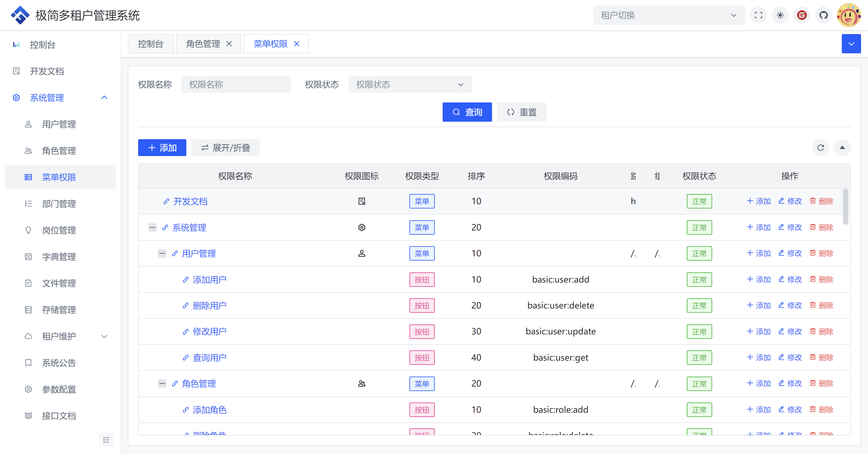Open 部门管理 in the sidebar menu
The width and height of the screenshot is (868, 454).
(x=59, y=204)
